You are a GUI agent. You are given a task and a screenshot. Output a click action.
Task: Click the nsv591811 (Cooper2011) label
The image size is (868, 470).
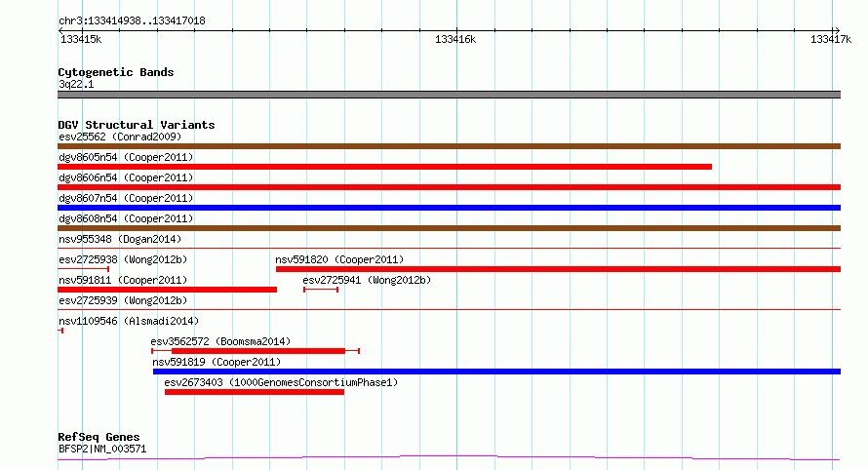click(123, 280)
